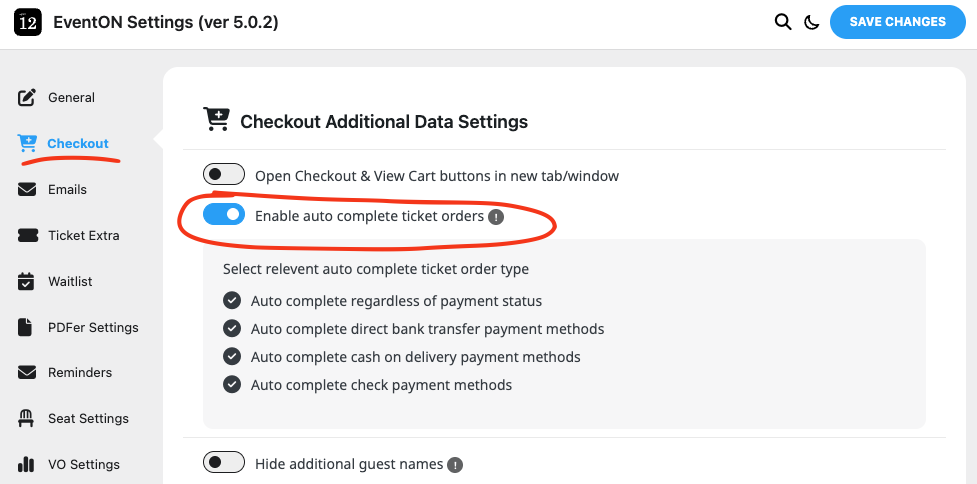Click the search magnifier icon
This screenshot has width=977, height=484.
(783, 22)
